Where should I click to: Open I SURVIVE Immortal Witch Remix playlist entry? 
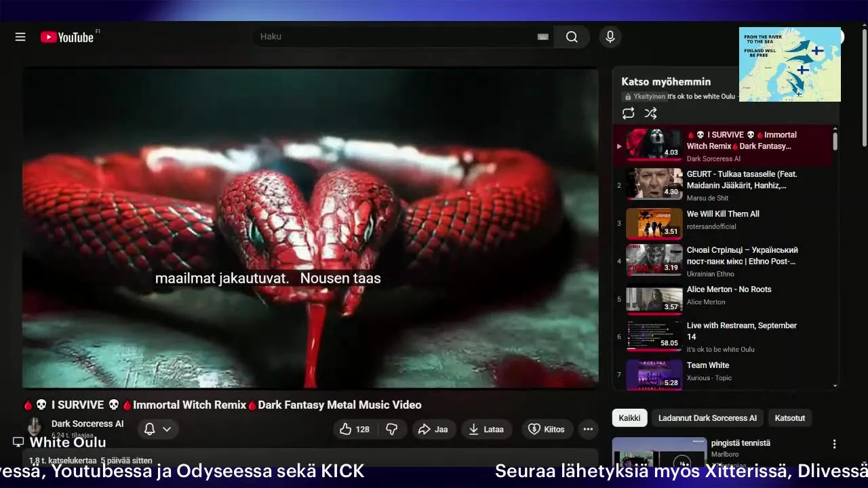pyautogui.click(x=722, y=146)
